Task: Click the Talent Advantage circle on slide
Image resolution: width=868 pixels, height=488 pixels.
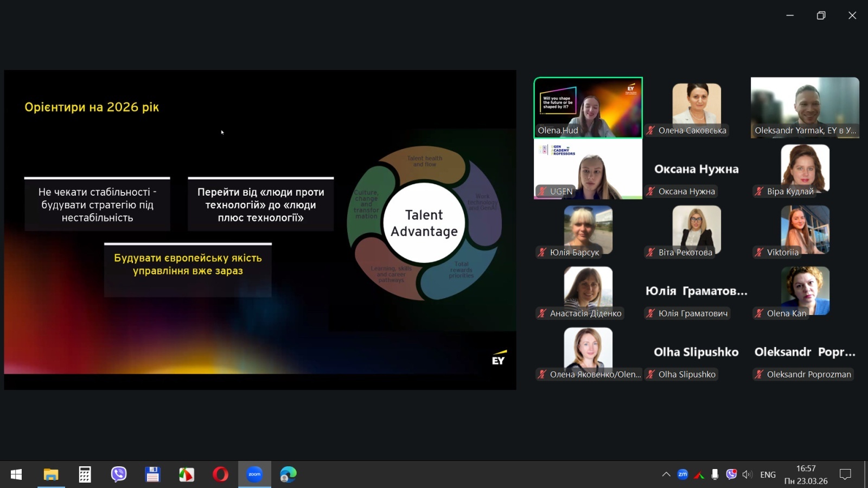Action: (424, 223)
